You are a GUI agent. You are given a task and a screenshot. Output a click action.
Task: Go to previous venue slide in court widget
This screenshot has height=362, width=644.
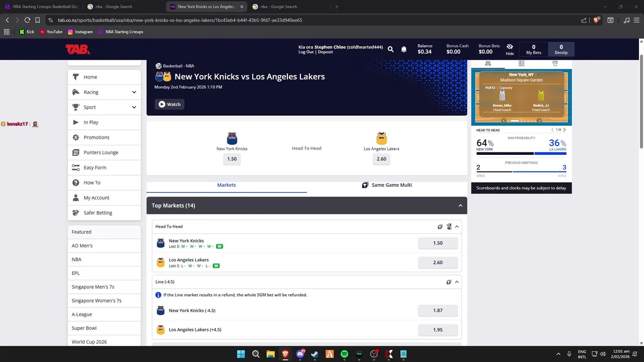coord(504,121)
